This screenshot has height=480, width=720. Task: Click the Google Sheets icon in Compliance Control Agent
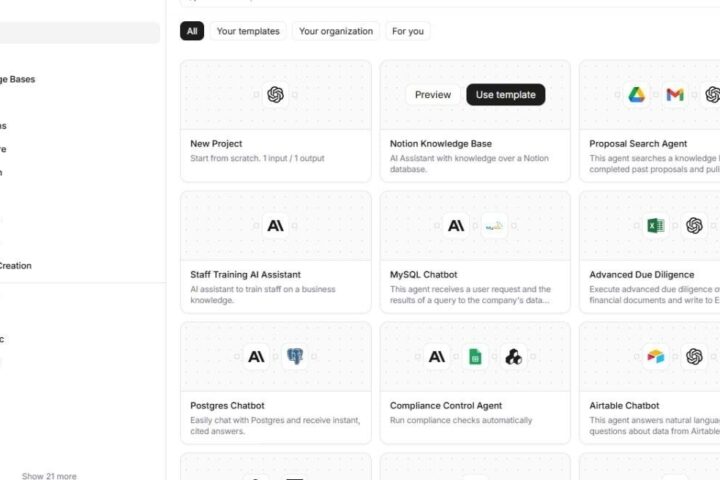[475, 356]
